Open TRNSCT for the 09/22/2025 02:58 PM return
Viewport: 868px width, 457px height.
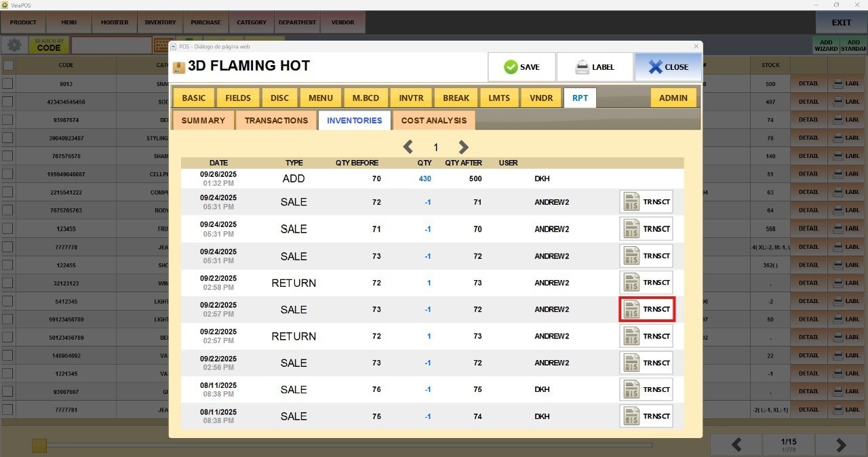pos(646,283)
